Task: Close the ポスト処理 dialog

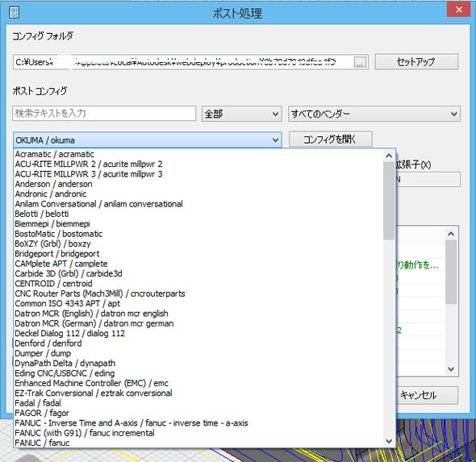Action: (459, 10)
